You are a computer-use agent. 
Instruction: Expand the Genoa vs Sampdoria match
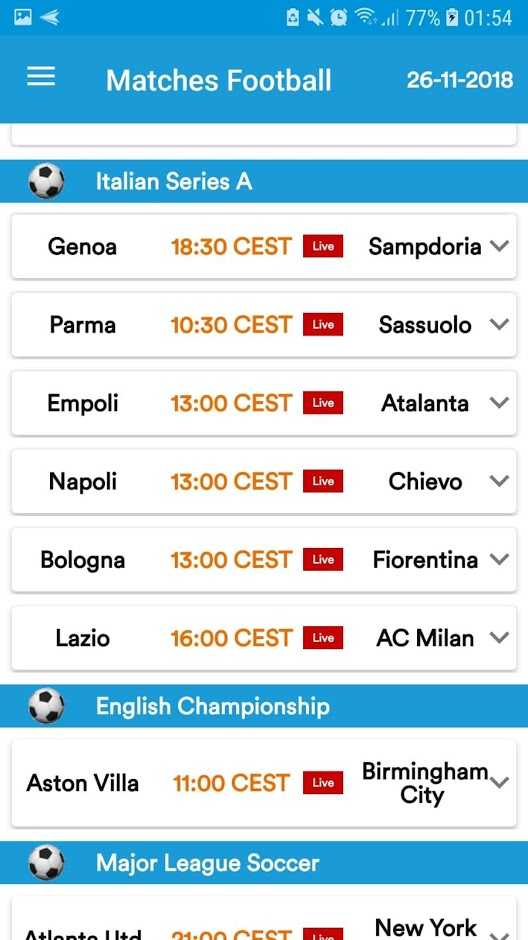coord(499,246)
